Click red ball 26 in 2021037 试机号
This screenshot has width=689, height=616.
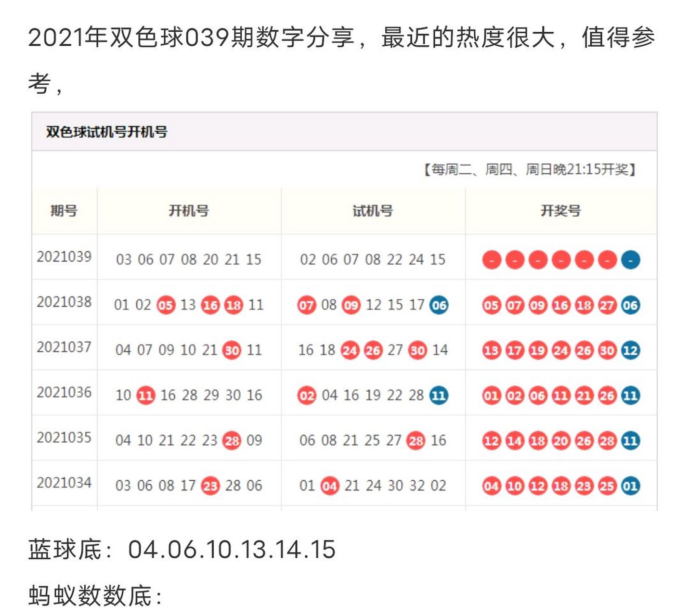pyautogui.click(x=373, y=350)
